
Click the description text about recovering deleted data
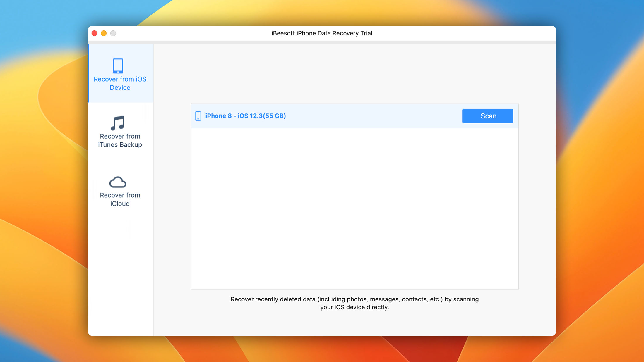354,303
